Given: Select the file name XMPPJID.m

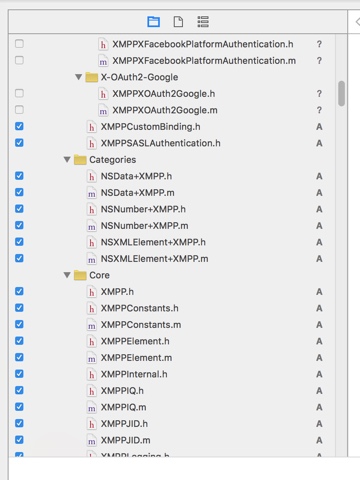Looking at the screenshot, I should tap(125, 440).
